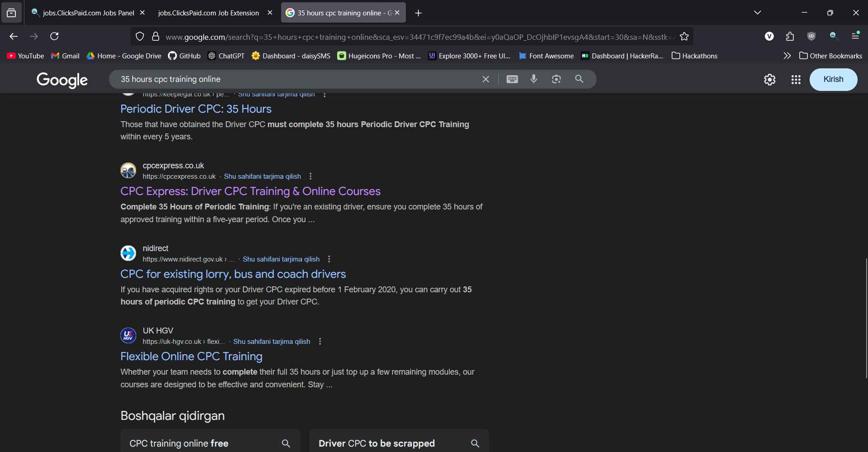Open the Periodic Driver CPC: 35 Hours result
The image size is (868, 452).
pyautogui.click(x=196, y=109)
